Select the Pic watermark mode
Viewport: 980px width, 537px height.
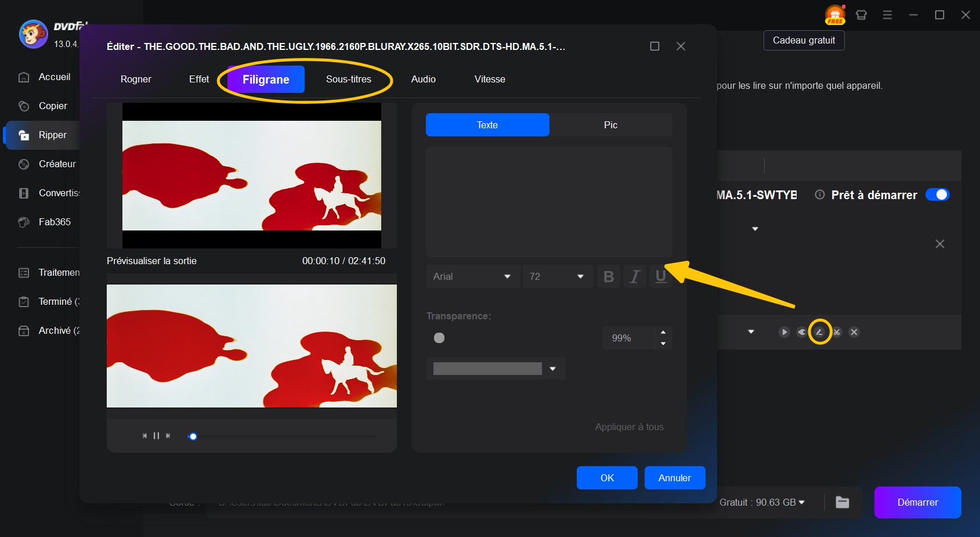(x=610, y=125)
